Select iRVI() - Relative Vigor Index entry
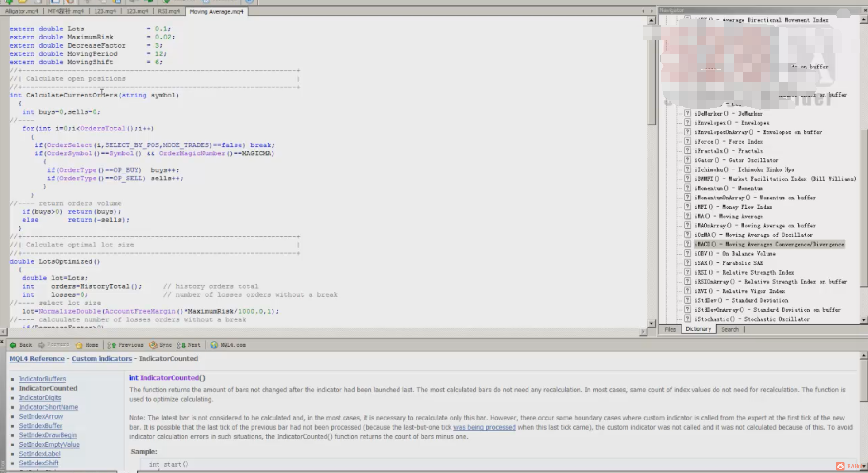 click(x=739, y=291)
